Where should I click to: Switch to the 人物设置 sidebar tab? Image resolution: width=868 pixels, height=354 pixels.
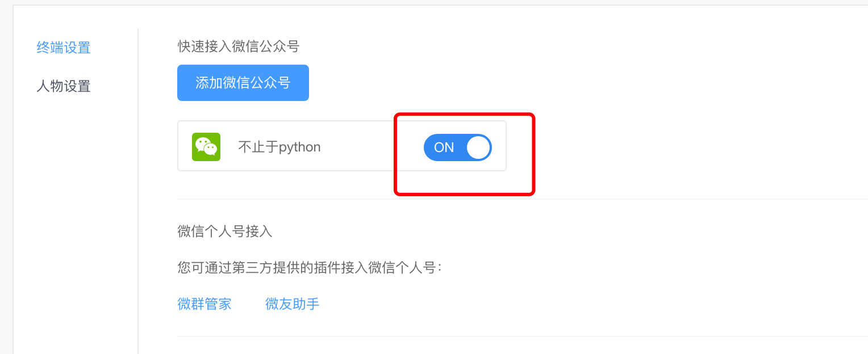coord(64,86)
